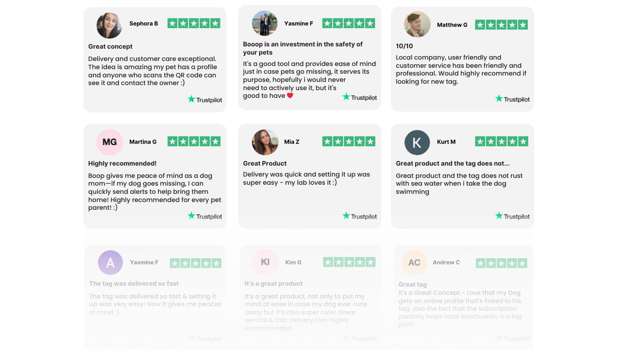Click five-star rating on Martina G's review

coord(194,142)
